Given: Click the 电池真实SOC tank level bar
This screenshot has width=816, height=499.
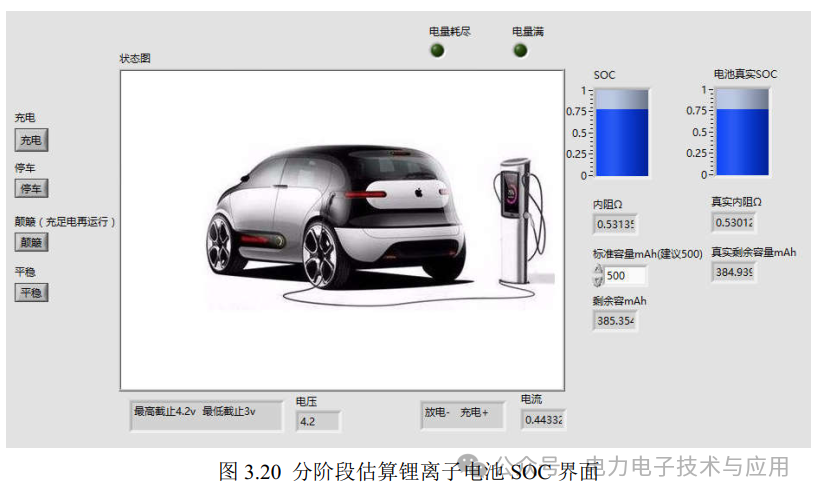Looking at the screenshot, I should 742,132.
